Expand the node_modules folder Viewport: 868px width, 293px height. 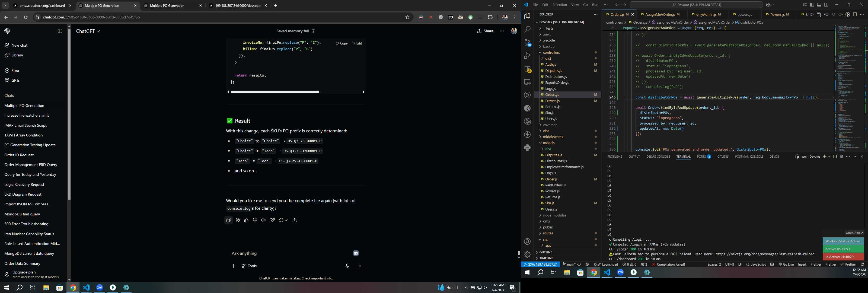[x=554, y=215]
